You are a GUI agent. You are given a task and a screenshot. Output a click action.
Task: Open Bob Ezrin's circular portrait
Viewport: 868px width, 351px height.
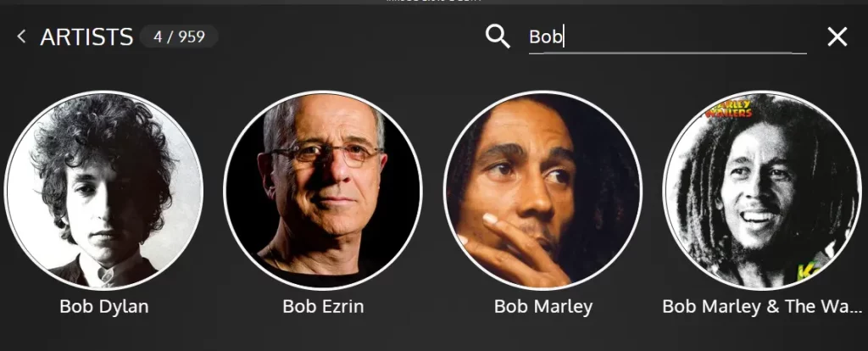[323, 190]
